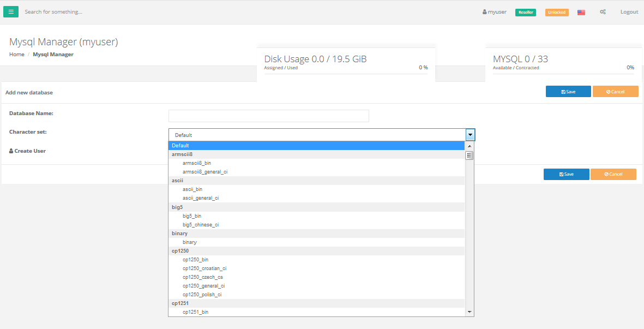
Task: Choose cp1250_bin option
Action: [x=317, y=260]
